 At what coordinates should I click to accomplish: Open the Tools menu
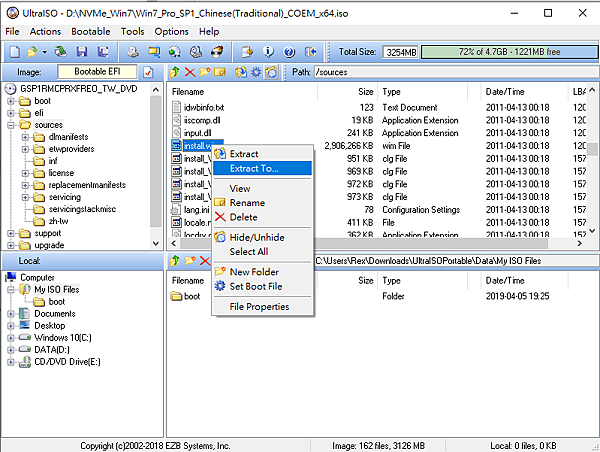(x=132, y=31)
